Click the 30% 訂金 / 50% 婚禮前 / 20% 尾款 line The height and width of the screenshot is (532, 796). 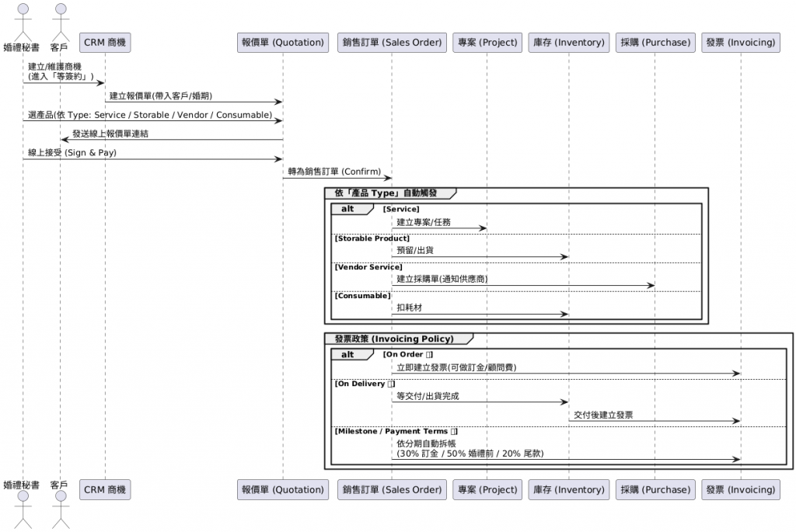(470, 454)
